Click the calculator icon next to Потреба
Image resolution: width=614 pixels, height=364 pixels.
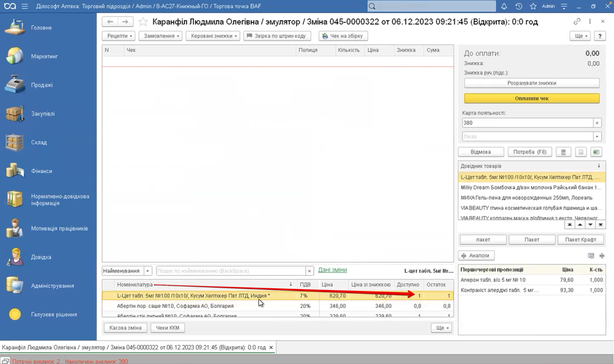tap(563, 152)
